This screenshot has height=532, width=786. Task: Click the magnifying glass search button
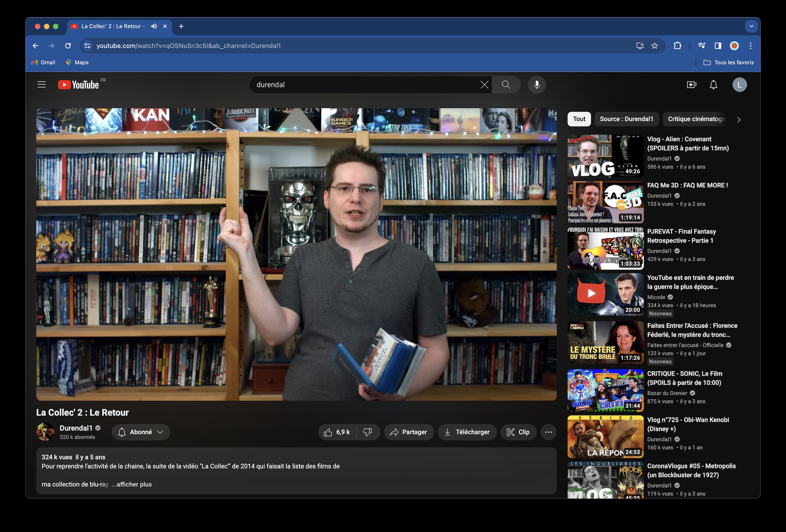(x=506, y=84)
